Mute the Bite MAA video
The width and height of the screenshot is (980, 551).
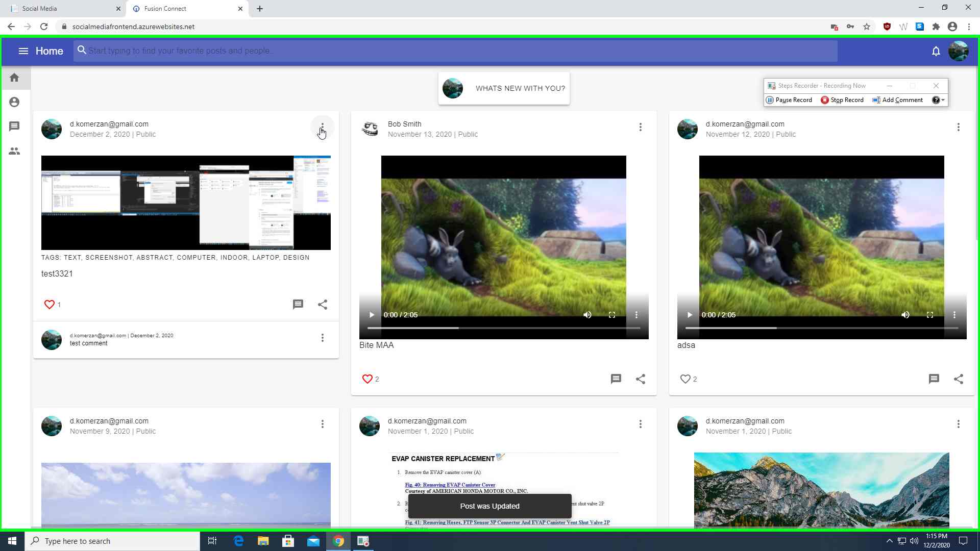(x=587, y=315)
